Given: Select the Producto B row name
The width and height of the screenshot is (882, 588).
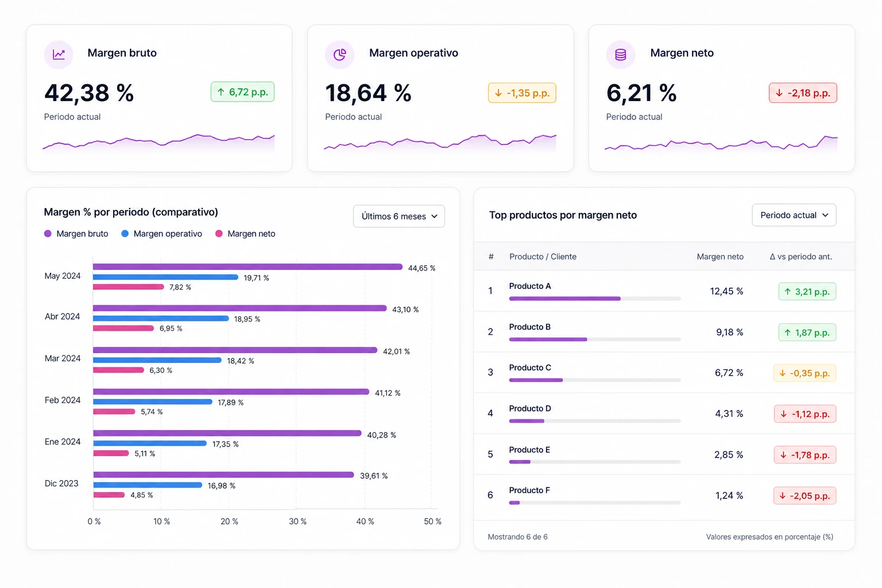Looking at the screenshot, I should [530, 327].
